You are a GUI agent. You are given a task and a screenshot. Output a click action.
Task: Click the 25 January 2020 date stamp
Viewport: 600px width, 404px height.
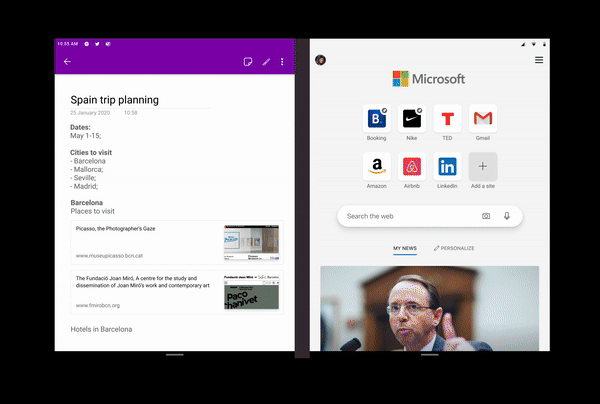click(90, 113)
